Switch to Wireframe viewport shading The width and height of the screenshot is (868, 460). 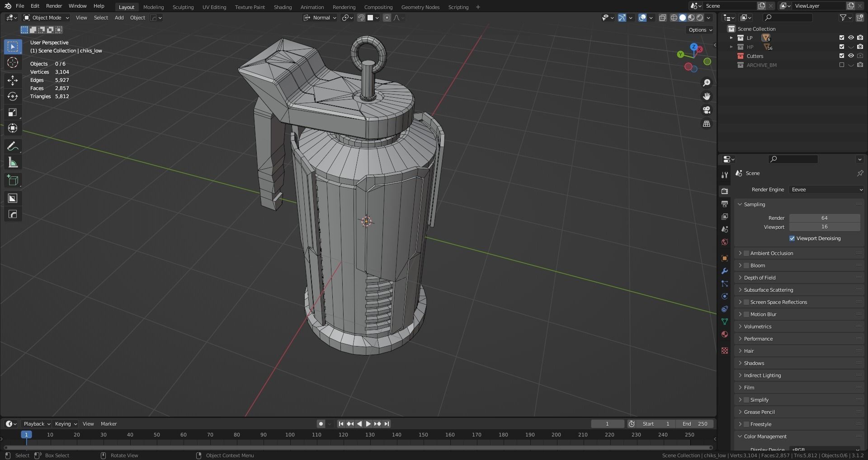point(674,18)
